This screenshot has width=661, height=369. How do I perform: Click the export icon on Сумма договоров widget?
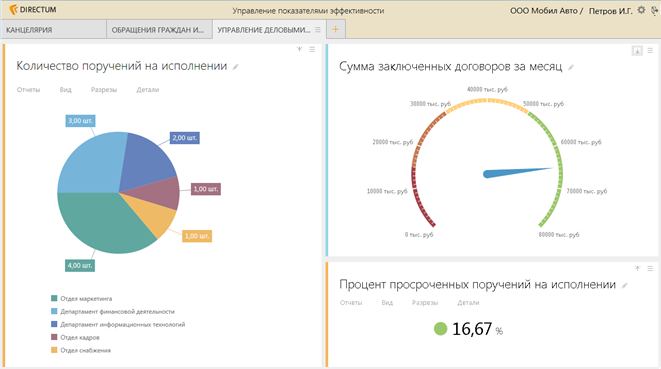click(x=637, y=51)
